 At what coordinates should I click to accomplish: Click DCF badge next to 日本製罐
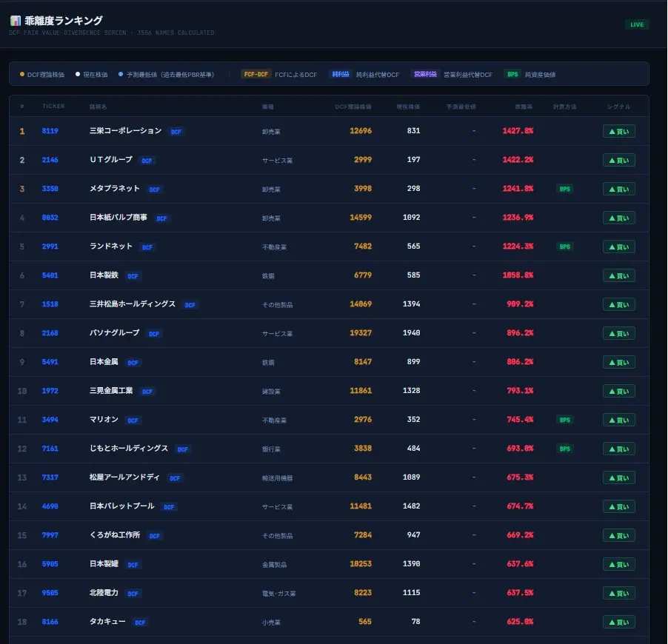click(133, 565)
